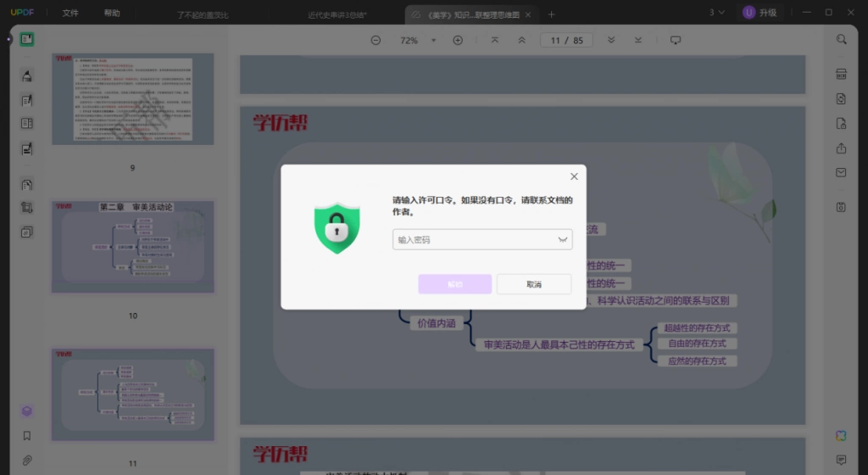The width and height of the screenshot is (868, 475).
Task: Click the 升级 upgrade button
Action: [x=760, y=12]
